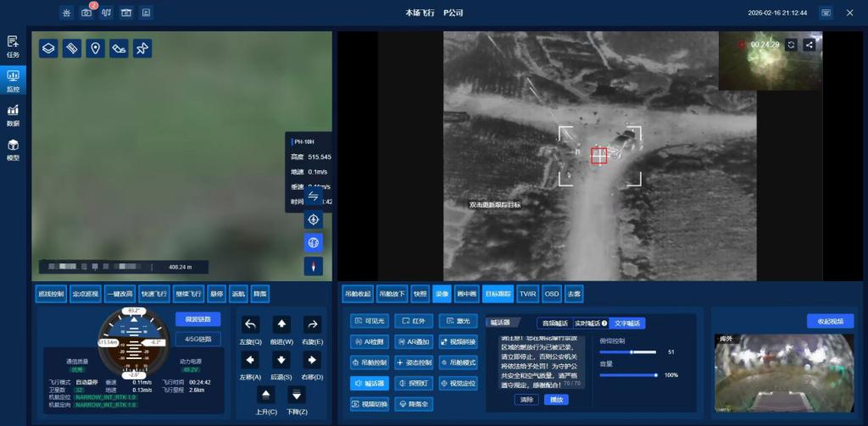Screen dimensions: 868x426
Task: Click the swap arrows on PH-10H info panel
Action: click(314, 196)
